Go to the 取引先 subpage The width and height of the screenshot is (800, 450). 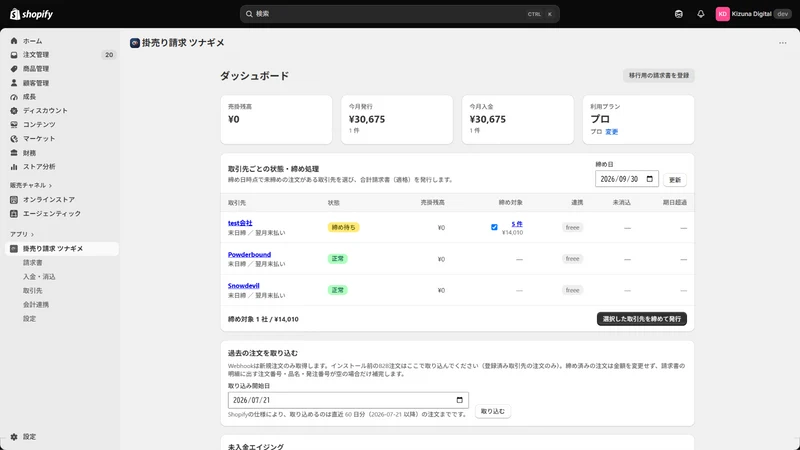[x=33, y=290]
